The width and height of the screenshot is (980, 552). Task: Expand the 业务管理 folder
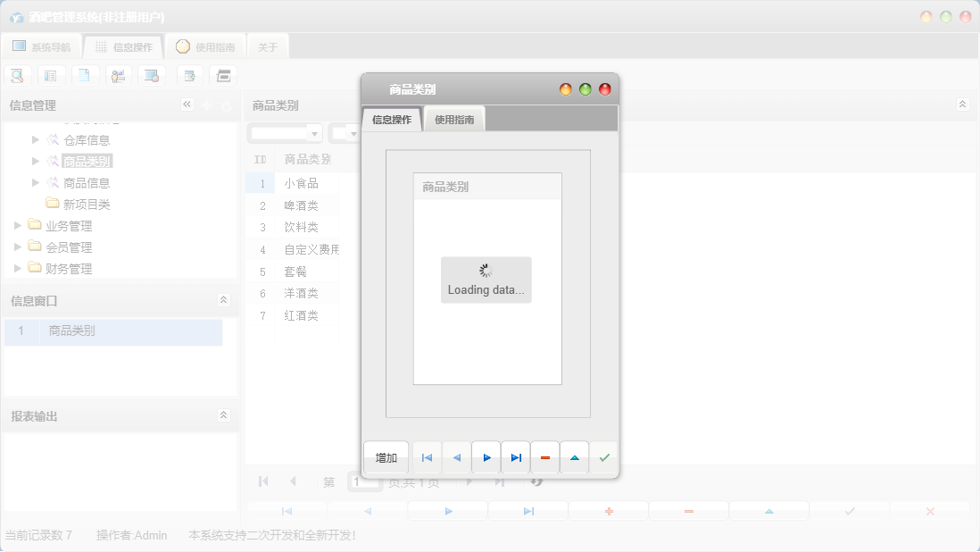point(18,225)
